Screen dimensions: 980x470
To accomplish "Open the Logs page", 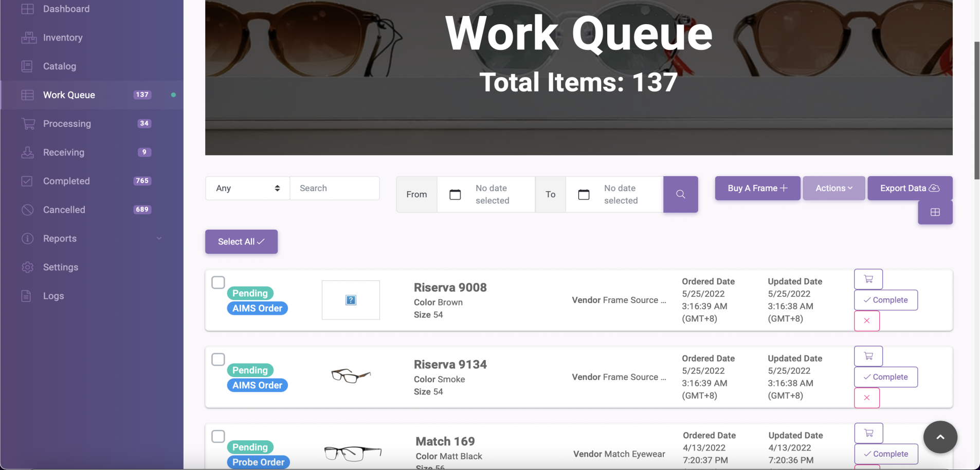I will (x=53, y=296).
